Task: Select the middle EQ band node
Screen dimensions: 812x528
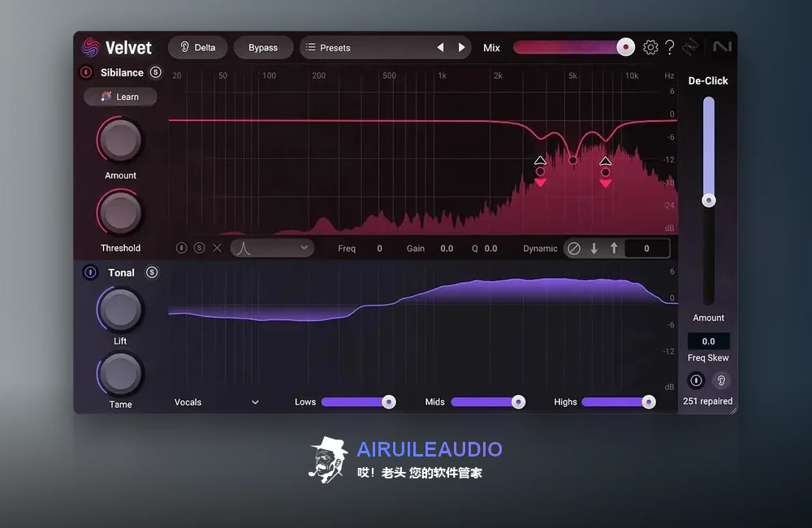Action: (x=572, y=160)
